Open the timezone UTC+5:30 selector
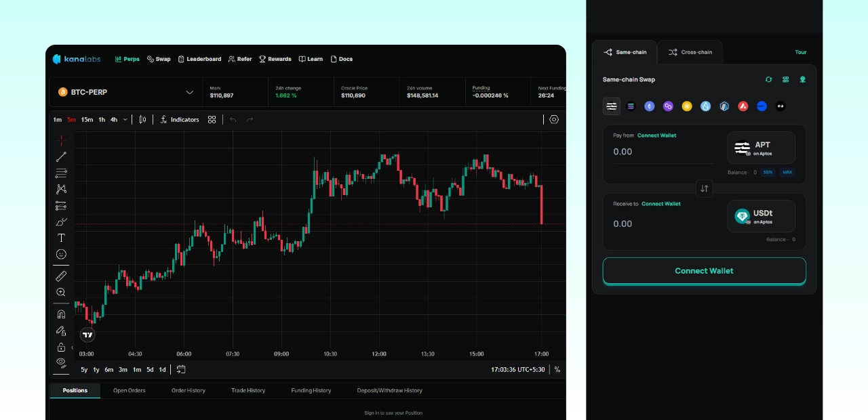The width and height of the screenshot is (868, 420). (x=518, y=370)
